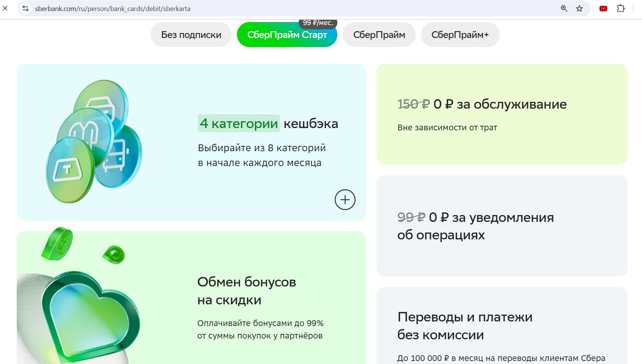Open the zoom magnifier icon in address bar

[564, 8]
